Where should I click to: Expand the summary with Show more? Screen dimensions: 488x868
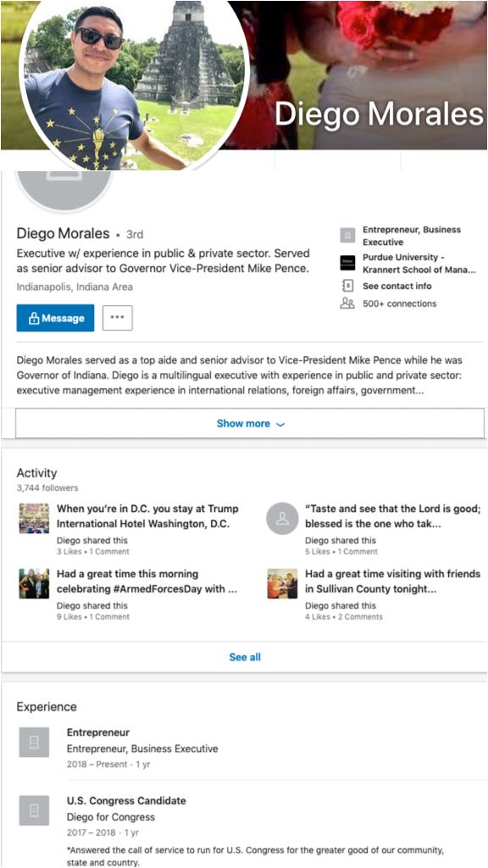250,424
